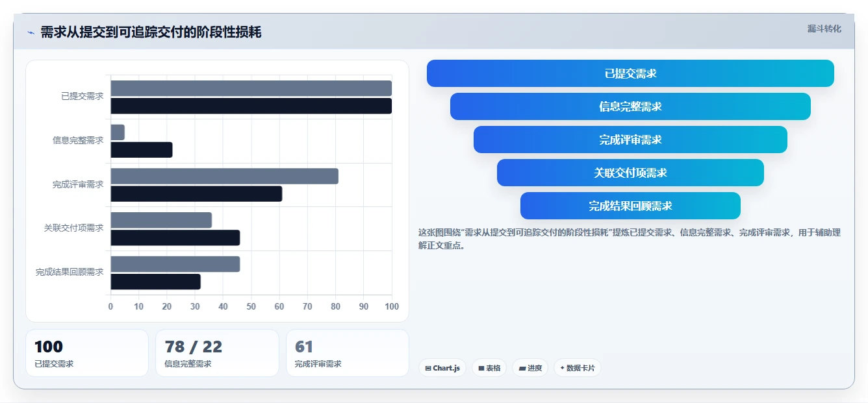This screenshot has width=868, height=403.
Task: Click the stat card value 78 / 22
Action: [x=194, y=347]
